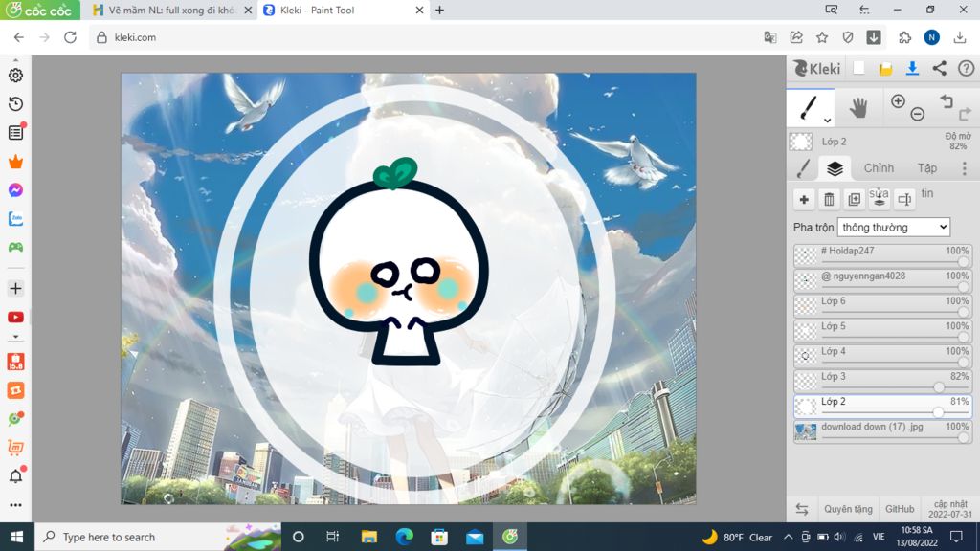
Task: Open Zalo from the sidebar
Action: [x=15, y=219]
